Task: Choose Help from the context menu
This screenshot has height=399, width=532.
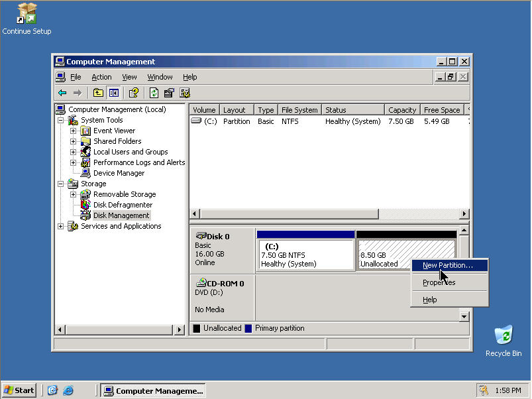Action: (450, 300)
